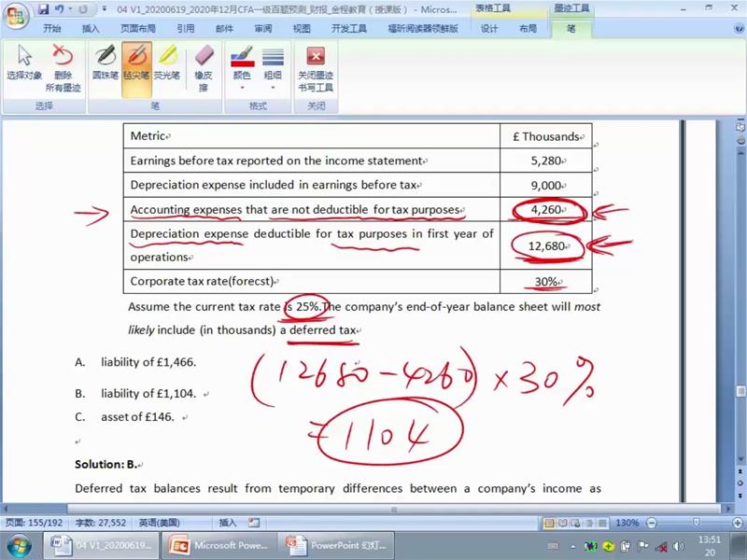747x560 pixels.
Task: Delete all ink with 删除所有墨迹
Action: 63,67
